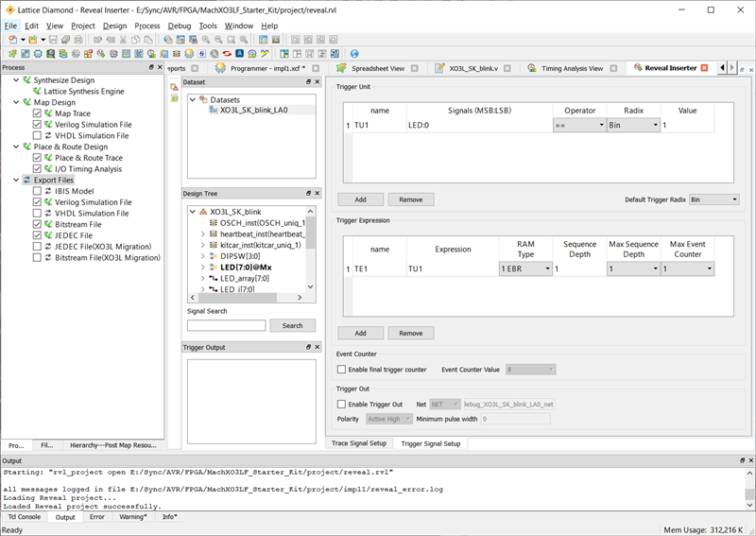
Task: Click Add button under Trigger Unit
Action: pos(361,199)
